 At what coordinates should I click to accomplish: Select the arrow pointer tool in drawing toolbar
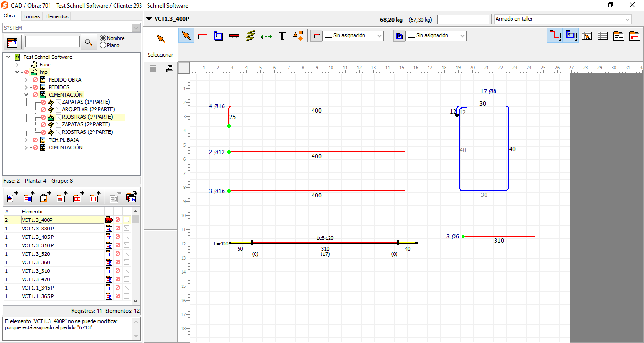[187, 35]
